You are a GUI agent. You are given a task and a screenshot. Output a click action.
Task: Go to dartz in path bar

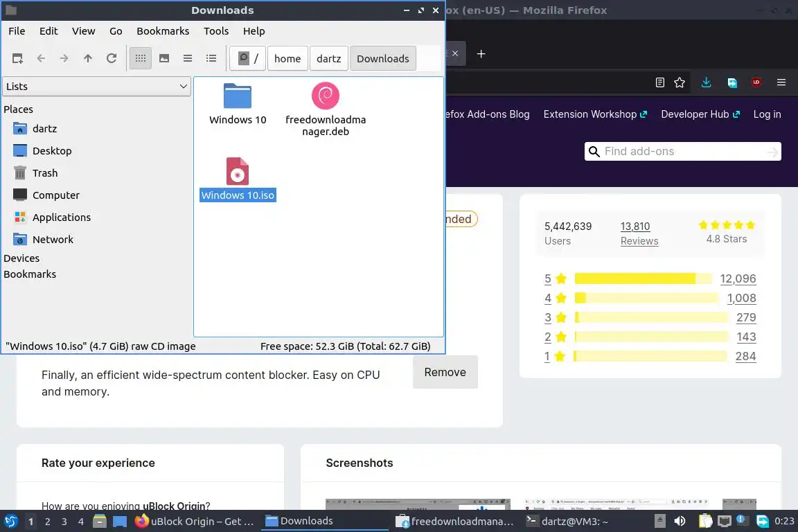329,59
